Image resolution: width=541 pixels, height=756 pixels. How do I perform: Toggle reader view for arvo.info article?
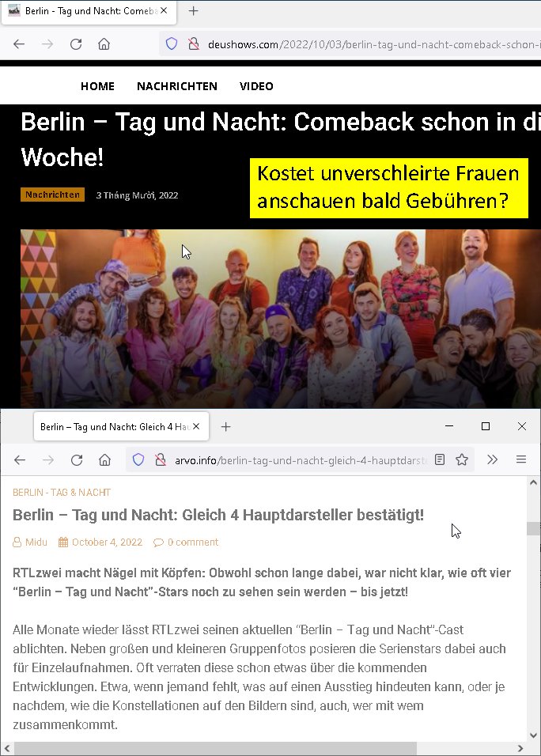440,459
